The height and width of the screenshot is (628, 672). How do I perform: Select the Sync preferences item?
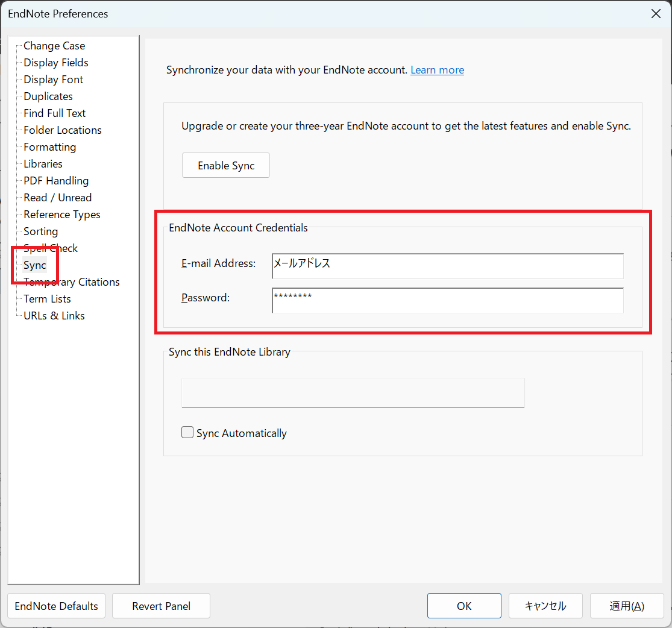click(34, 265)
